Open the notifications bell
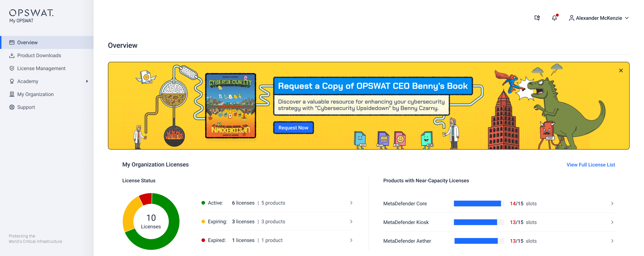This screenshot has height=256, width=644. pyautogui.click(x=554, y=18)
